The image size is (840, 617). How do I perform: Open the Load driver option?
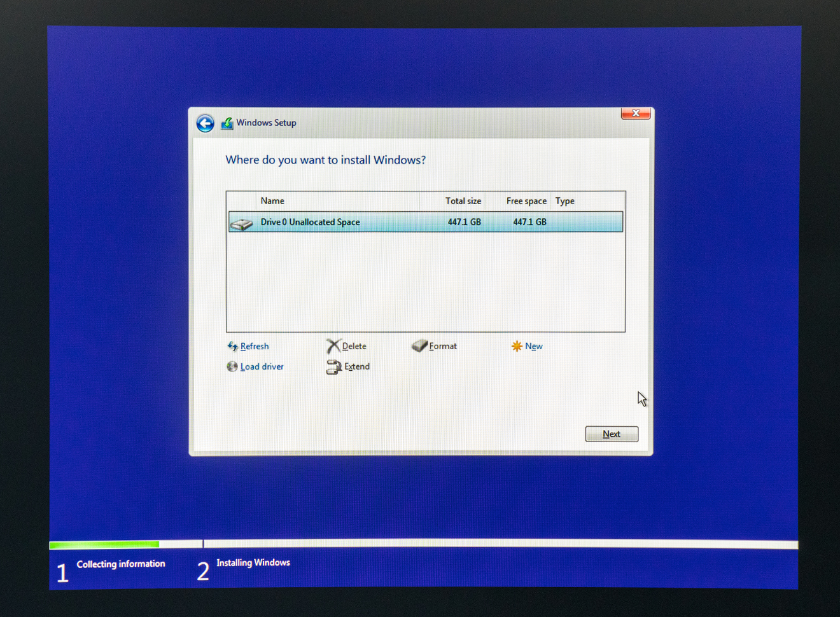(x=262, y=366)
